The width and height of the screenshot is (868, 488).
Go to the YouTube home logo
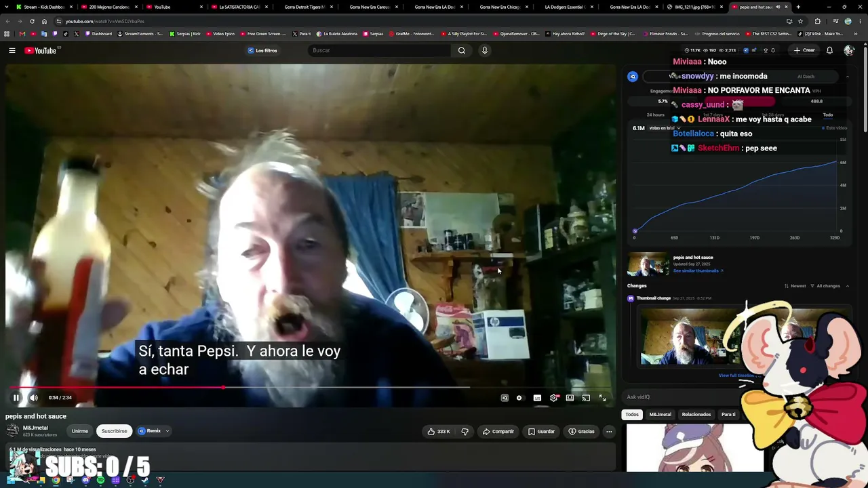click(x=41, y=50)
